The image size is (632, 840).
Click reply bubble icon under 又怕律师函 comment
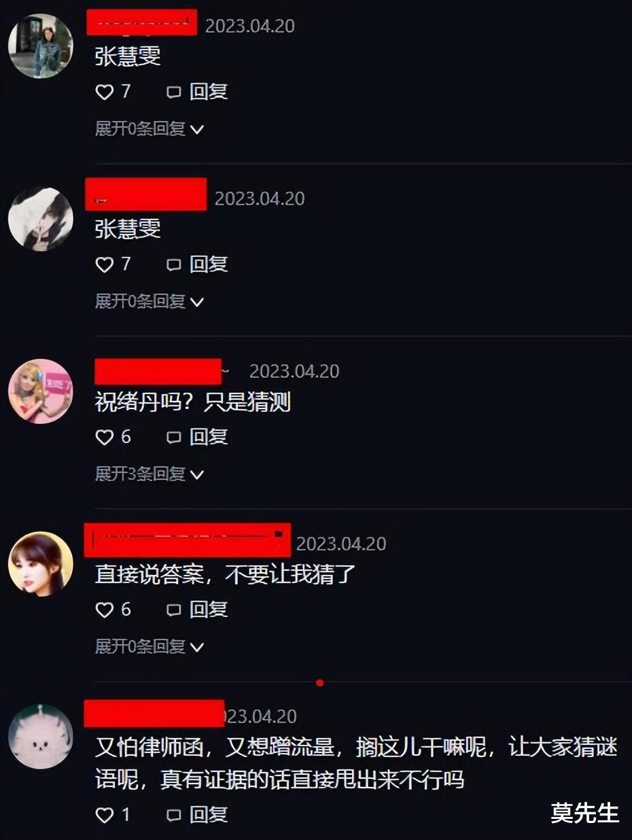click(174, 815)
